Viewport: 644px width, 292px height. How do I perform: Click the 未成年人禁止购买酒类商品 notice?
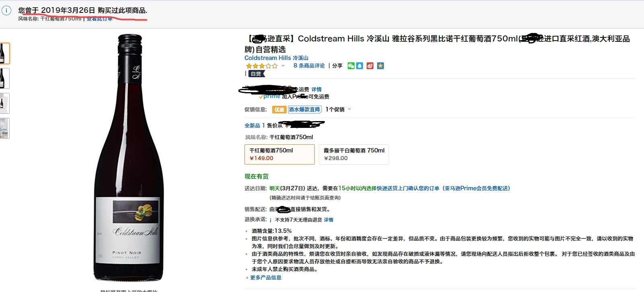point(286,269)
